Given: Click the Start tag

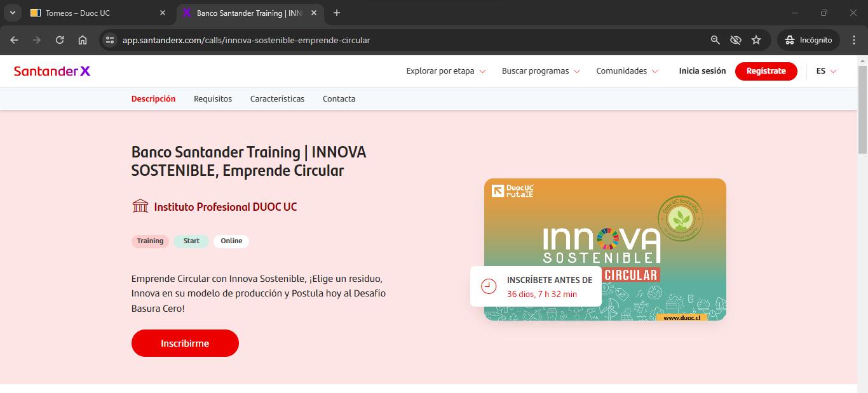Looking at the screenshot, I should 191,241.
